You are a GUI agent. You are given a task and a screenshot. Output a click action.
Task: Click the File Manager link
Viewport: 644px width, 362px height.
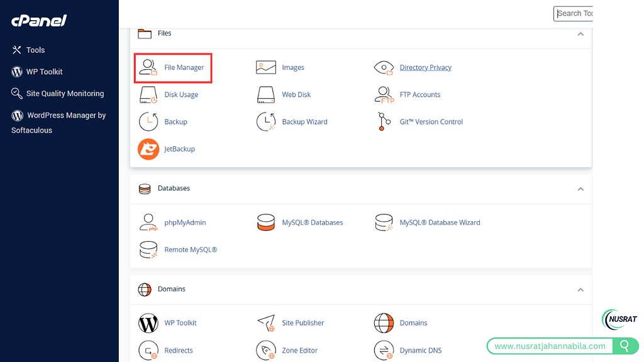tap(184, 67)
